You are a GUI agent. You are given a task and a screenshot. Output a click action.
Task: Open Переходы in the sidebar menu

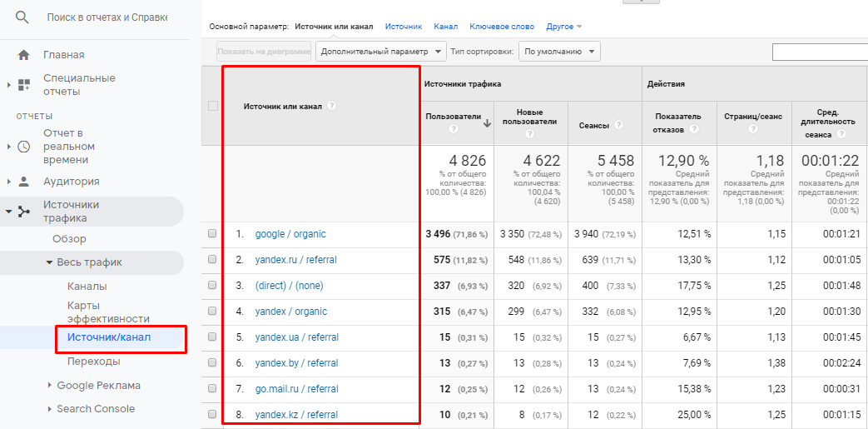click(x=93, y=362)
